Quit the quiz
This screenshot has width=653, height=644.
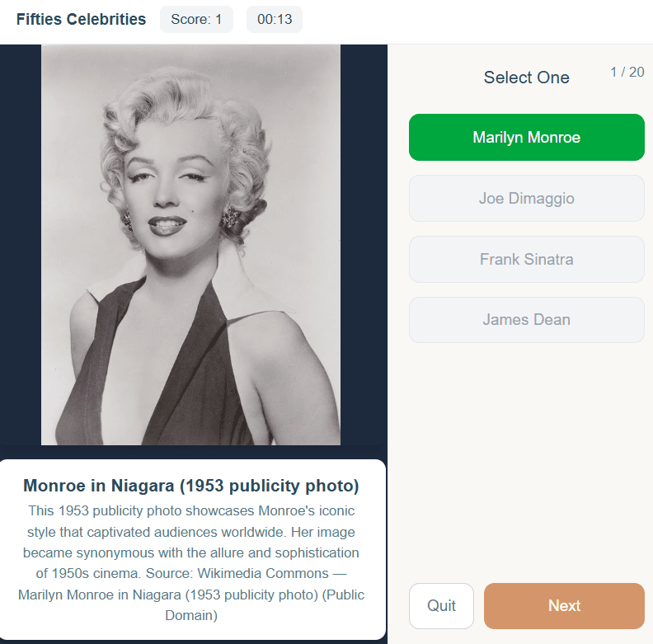441,606
